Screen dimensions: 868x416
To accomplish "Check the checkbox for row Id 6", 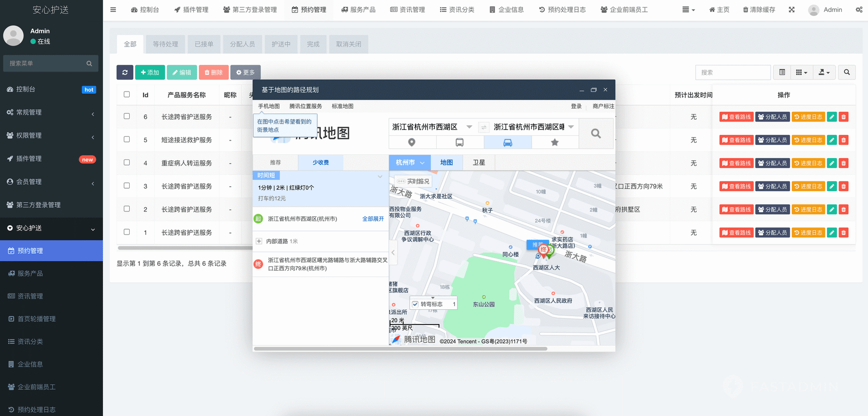I will click(x=127, y=116).
